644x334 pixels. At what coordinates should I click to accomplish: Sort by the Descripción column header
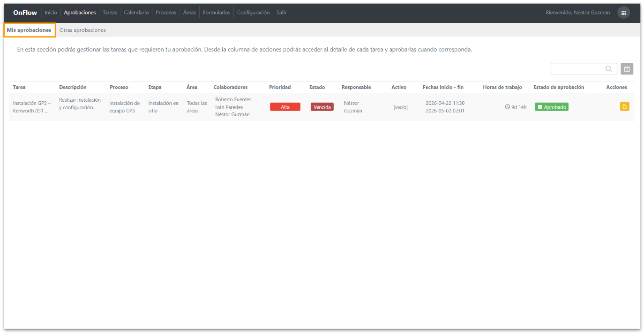pyautogui.click(x=73, y=87)
